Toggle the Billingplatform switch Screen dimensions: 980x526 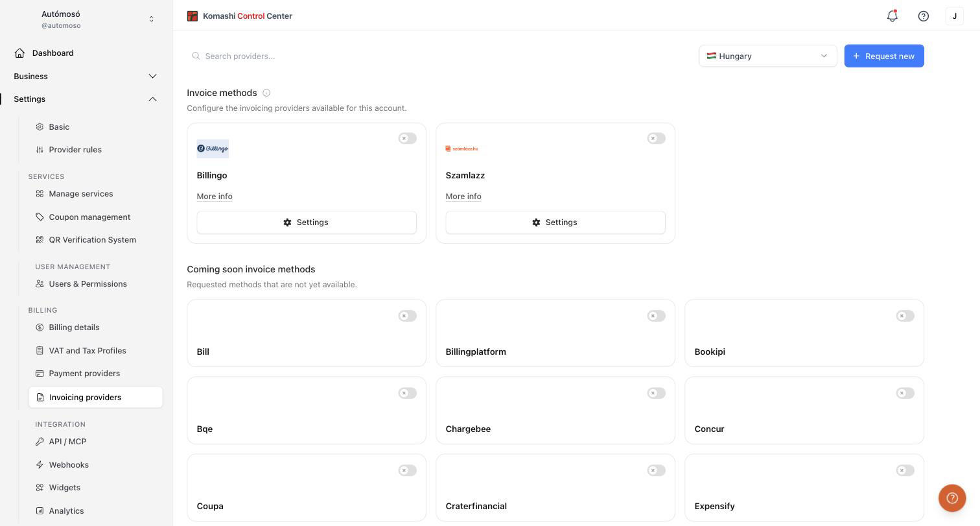657,316
